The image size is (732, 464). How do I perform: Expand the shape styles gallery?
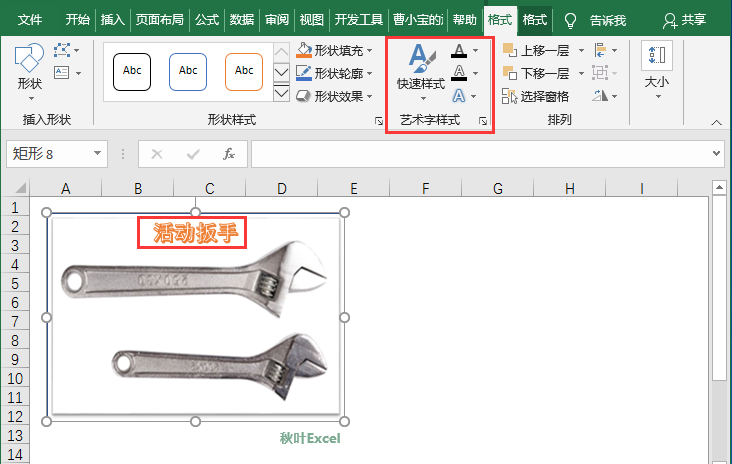[x=281, y=93]
